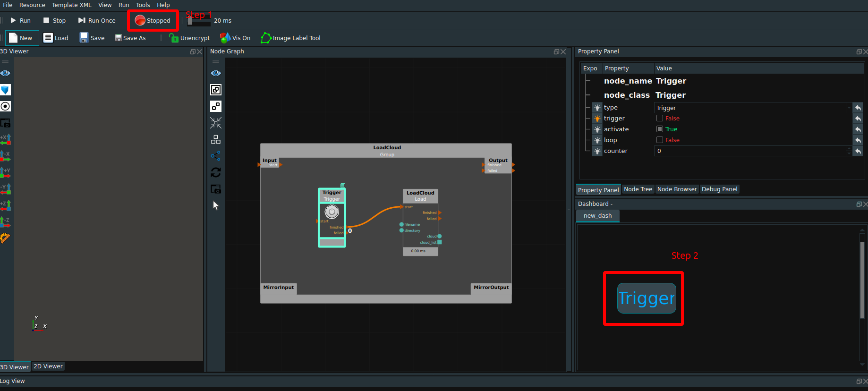Screen dimensions: 868x391
Task: Click the linked squares icon in Node Graph
Action: (x=216, y=106)
